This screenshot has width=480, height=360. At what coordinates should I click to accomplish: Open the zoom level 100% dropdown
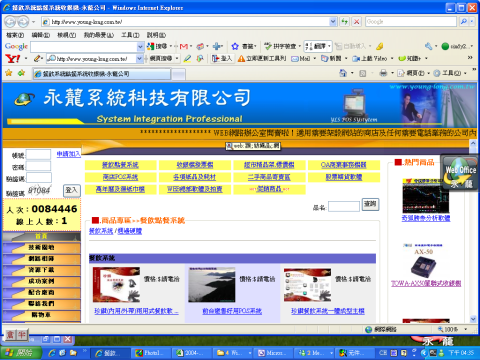pos(466,329)
